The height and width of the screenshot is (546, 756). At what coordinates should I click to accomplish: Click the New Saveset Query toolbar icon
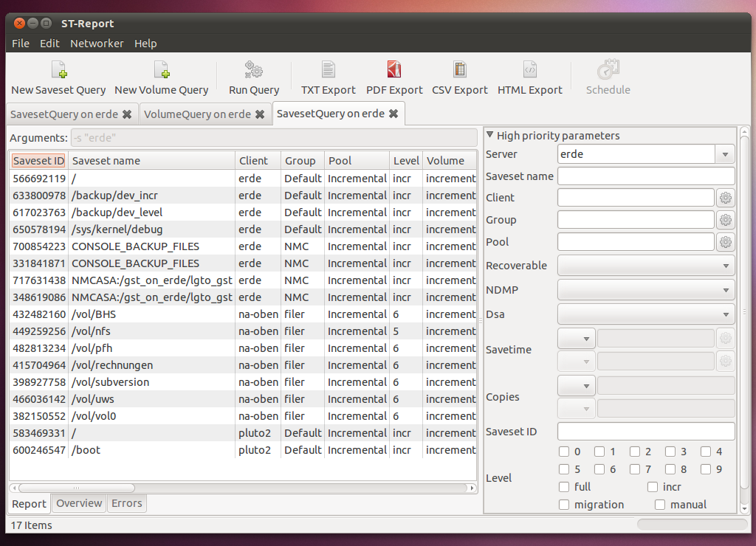(59, 70)
